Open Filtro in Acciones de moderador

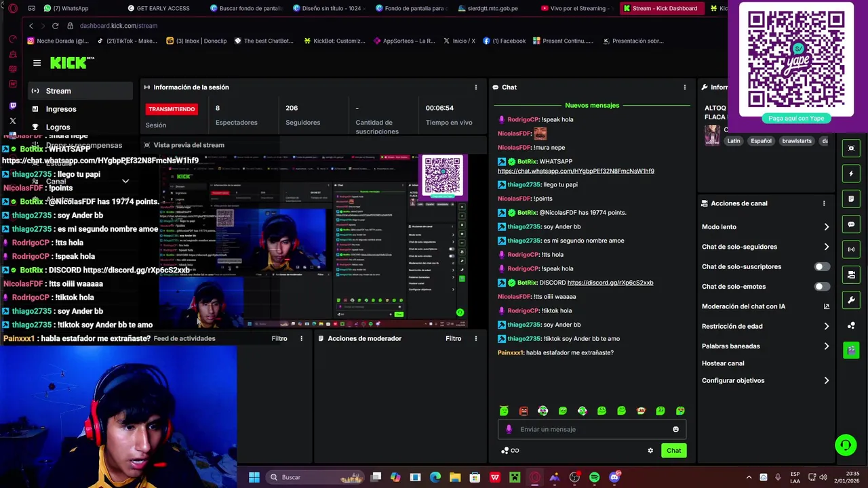(x=453, y=338)
